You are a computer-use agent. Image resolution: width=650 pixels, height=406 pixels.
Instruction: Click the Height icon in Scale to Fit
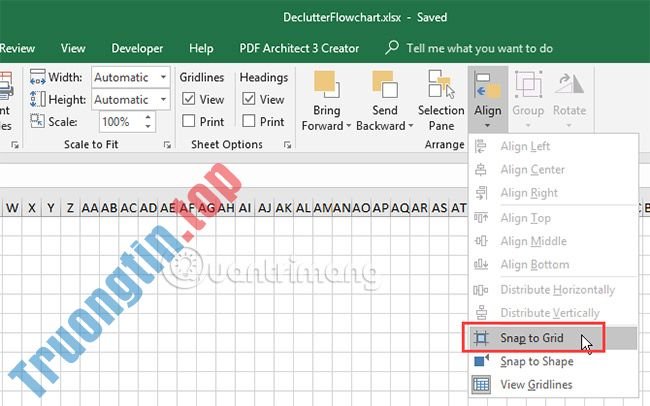coord(37,100)
